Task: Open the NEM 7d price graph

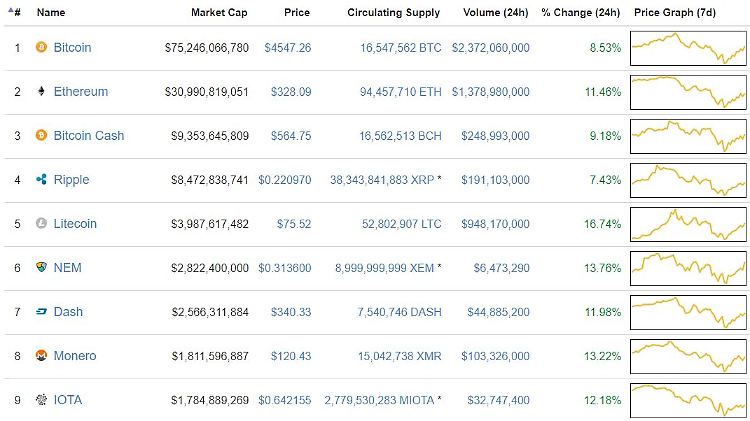Action: click(688, 268)
